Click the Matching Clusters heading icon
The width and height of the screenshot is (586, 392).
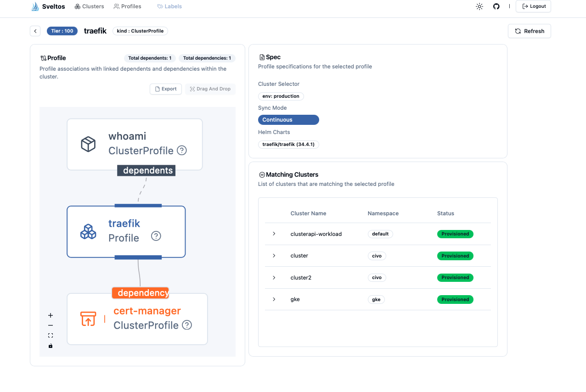pos(262,175)
